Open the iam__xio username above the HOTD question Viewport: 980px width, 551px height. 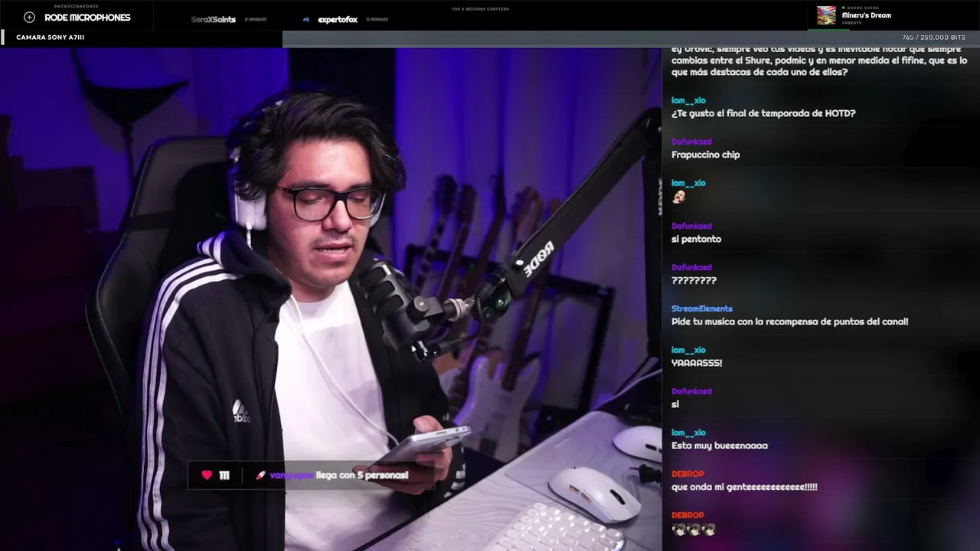pos(688,100)
